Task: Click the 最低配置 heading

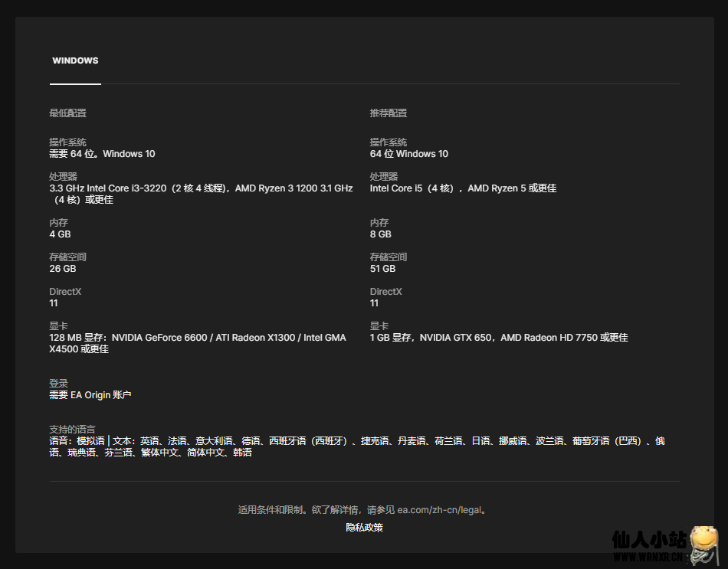Action: pos(67,113)
